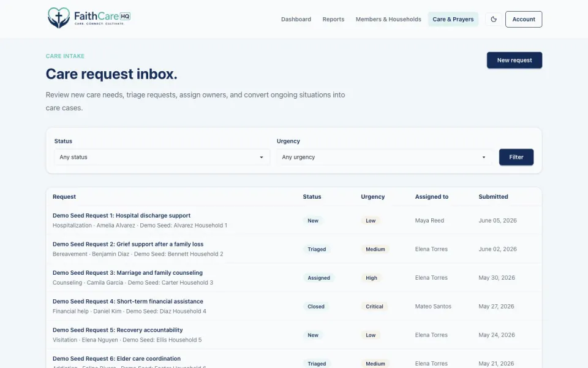The image size is (588, 368).
Task: Click Medium urgency badge on Request 2
Action: (x=375, y=250)
